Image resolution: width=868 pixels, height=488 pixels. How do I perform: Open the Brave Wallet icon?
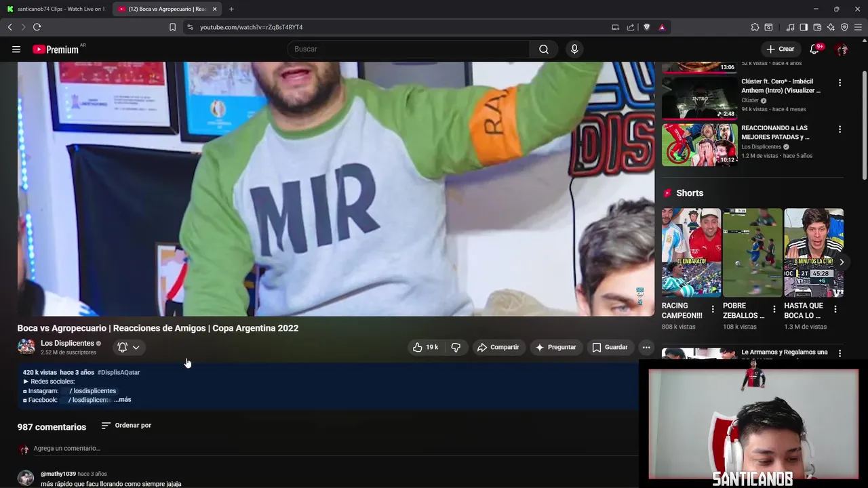pos(817,27)
